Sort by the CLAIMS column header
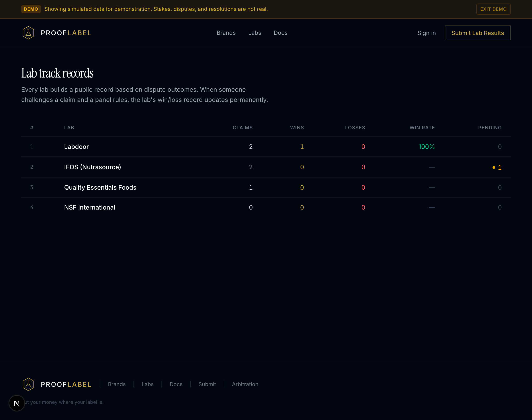 [x=243, y=128]
